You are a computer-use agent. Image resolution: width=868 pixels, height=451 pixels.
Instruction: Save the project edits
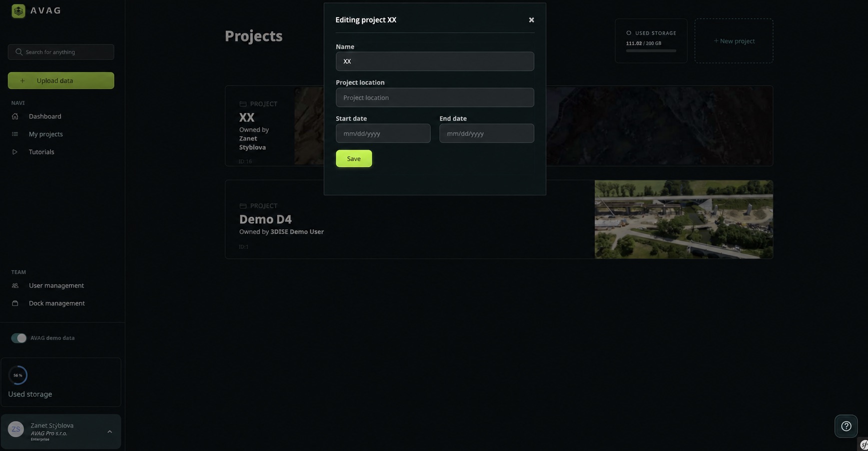(354, 158)
